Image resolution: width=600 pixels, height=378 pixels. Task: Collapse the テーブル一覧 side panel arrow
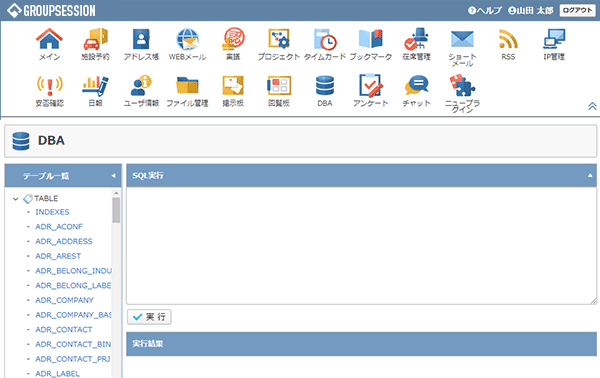pos(114,176)
